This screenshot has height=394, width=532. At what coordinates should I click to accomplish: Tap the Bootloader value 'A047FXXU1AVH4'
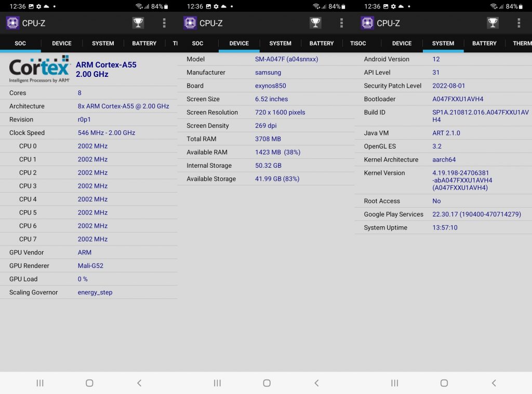coord(458,99)
